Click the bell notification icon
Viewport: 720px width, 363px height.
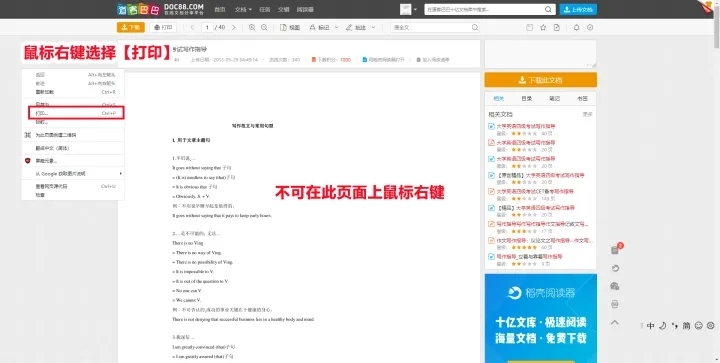(576, 28)
